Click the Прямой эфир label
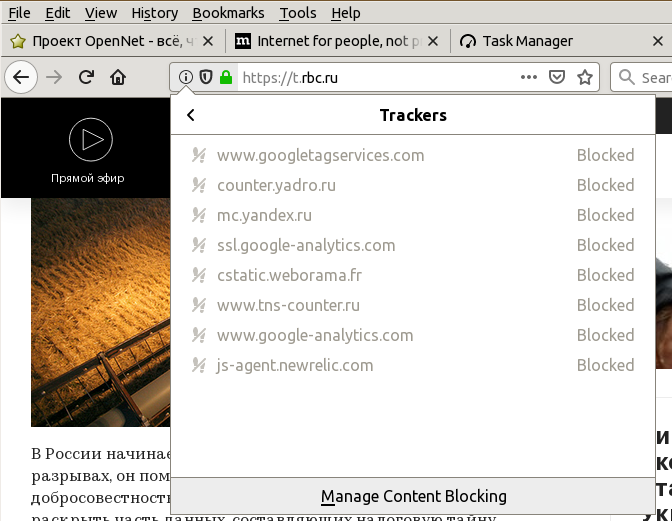This screenshot has height=521, width=672. (x=88, y=178)
